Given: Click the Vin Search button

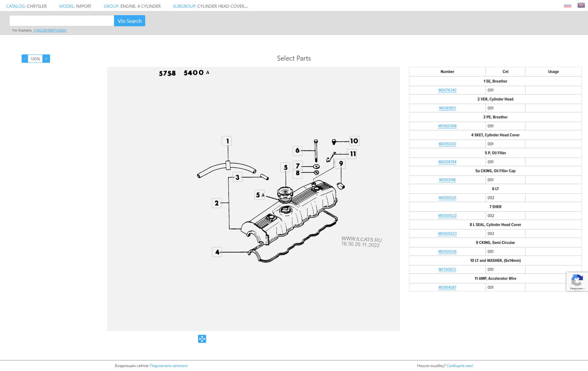Looking at the screenshot, I should click(129, 21).
